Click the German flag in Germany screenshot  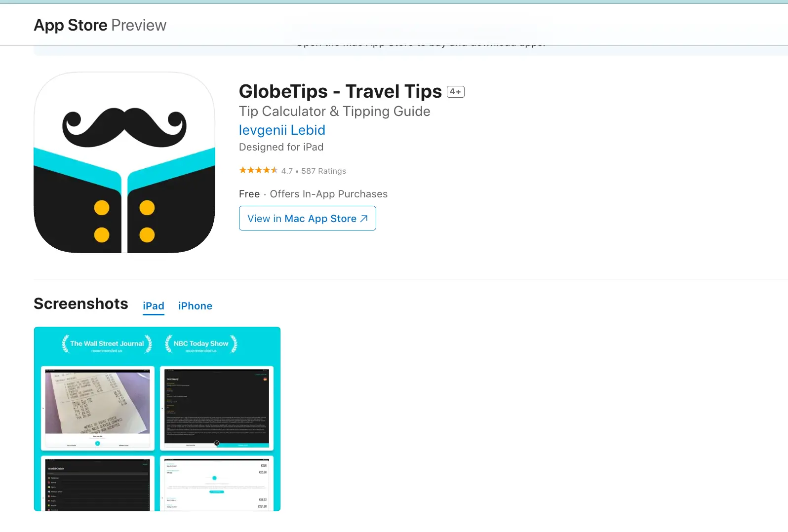pos(265,379)
